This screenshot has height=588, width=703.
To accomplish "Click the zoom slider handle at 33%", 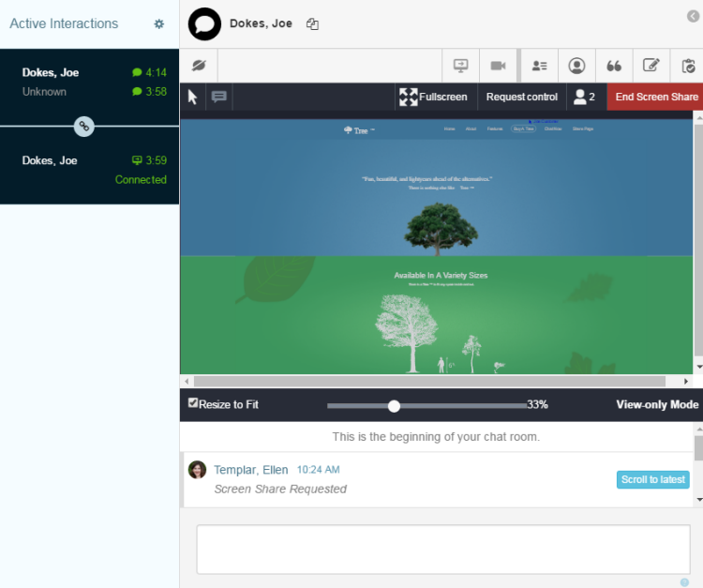I will (x=394, y=405).
